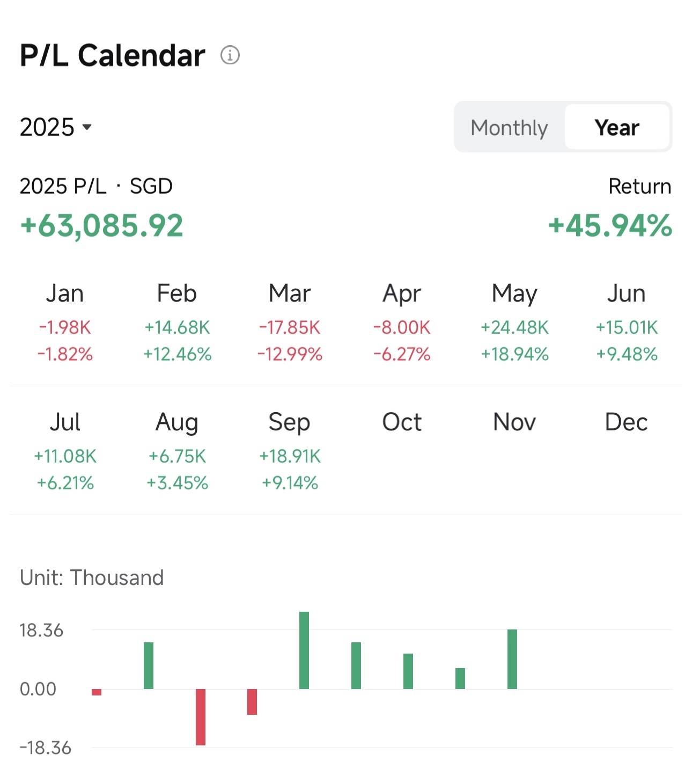The height and width of the screenshot is (784, 692).
Task: Open the P/L Calendar info icon
Action: (230, 55)
